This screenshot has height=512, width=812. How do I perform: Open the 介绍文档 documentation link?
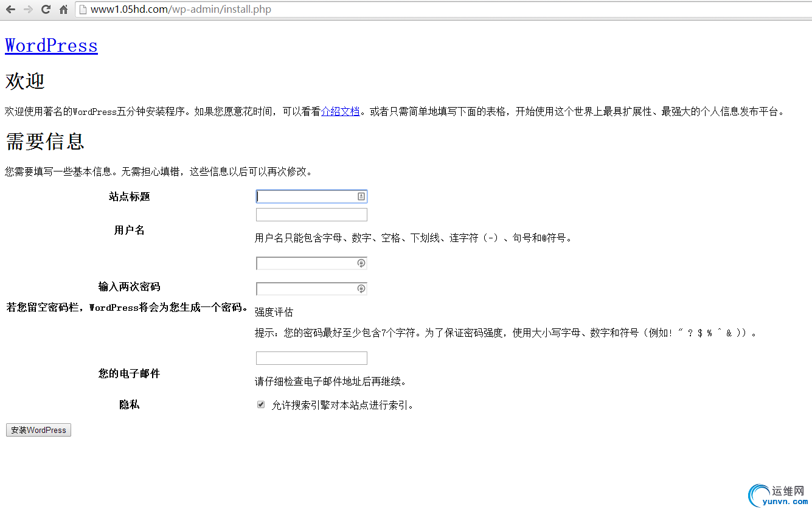[340, 112]
